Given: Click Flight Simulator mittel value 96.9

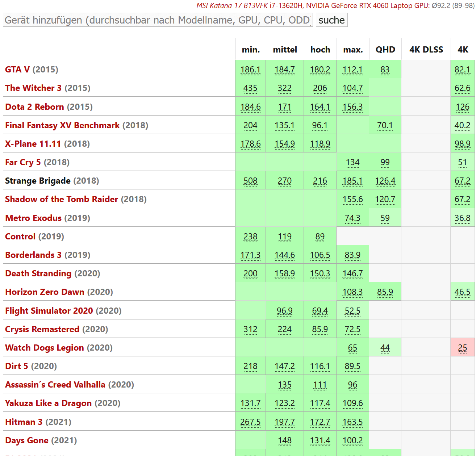Looking at the screenshot, I should (x=285, y=311).
